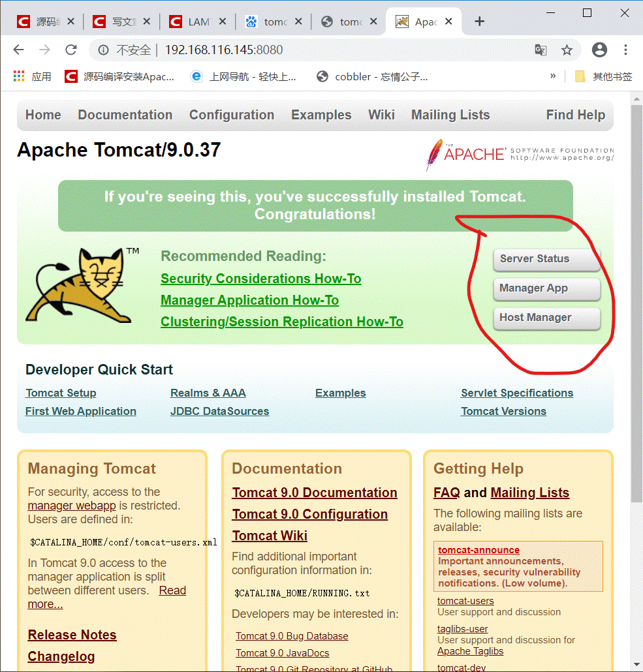Click Find Help in the navigation bar

576,115
